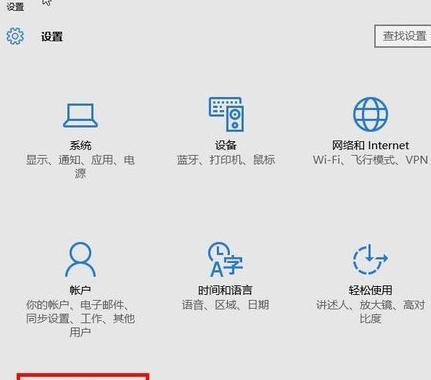The width and height of the screenshot is (431, 380).
Task: Open the 轻松使用 dashed circle icon
Action: tap(370, 259)
